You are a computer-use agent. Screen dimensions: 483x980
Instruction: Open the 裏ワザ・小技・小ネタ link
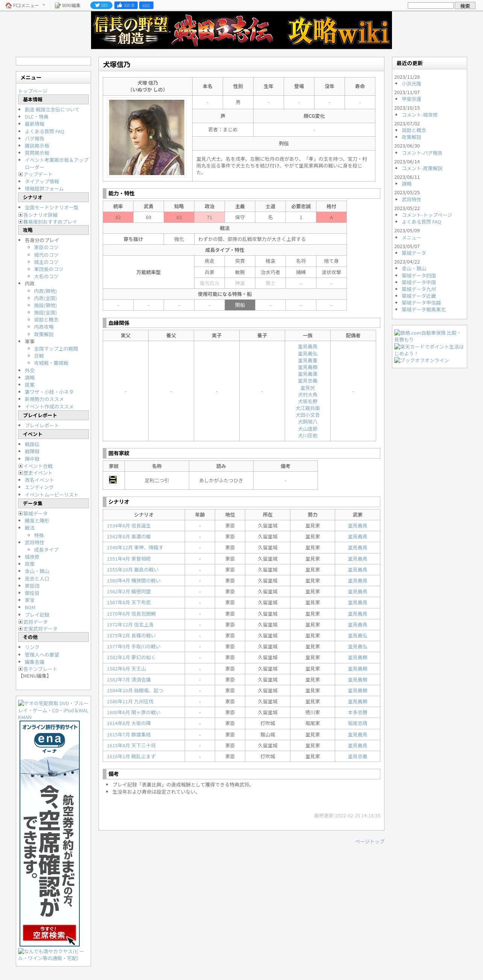click(x=49, y=392)
